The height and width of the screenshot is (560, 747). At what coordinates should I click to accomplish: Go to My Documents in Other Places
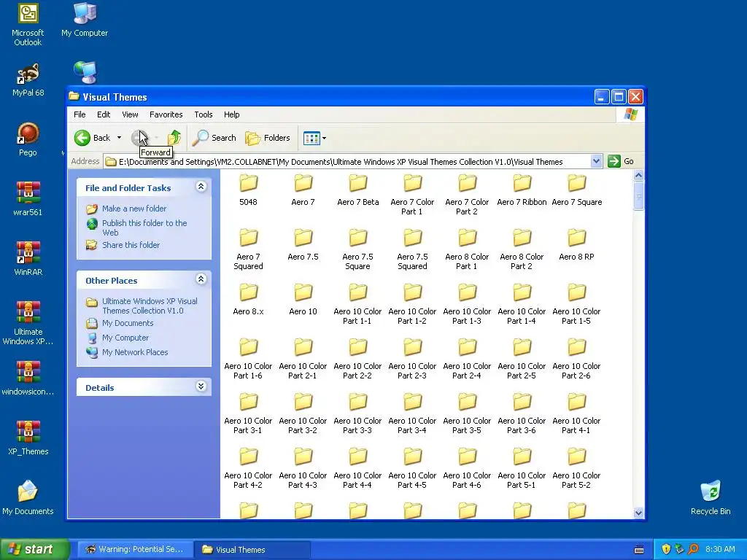(128, 323)
